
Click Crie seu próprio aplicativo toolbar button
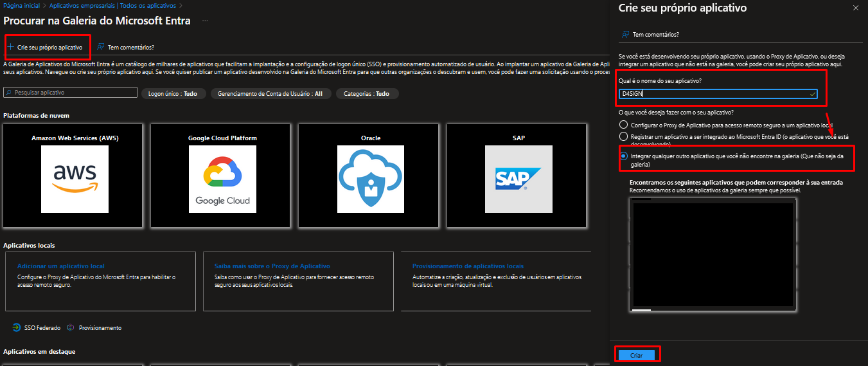(x=45, y=48)
